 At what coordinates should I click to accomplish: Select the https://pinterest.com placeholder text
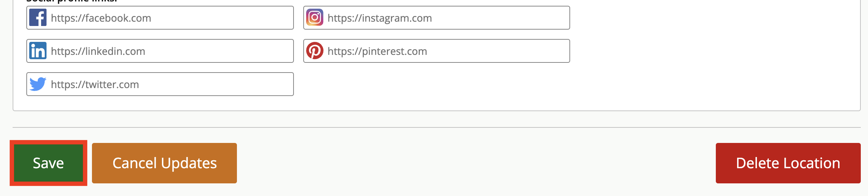pyautogui.click(x=377, y=51)
